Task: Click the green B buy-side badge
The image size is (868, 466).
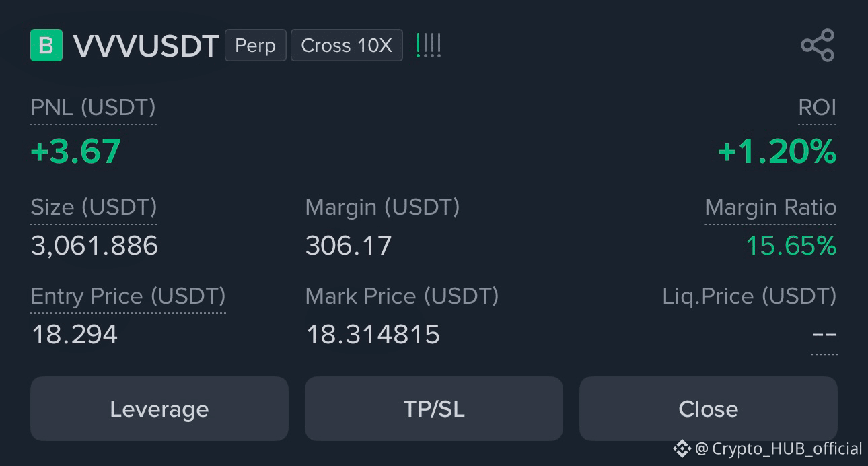Action: tap(46, 45)
